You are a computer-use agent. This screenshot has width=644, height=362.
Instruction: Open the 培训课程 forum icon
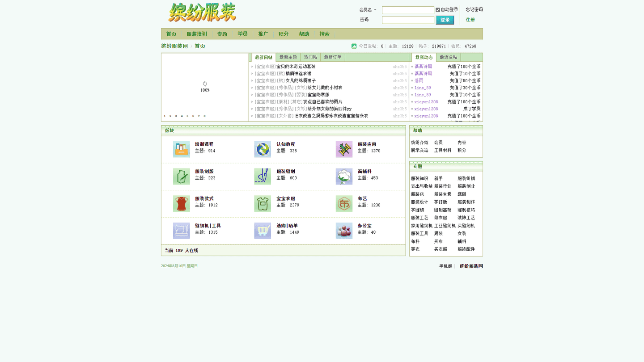pos(181,149)
